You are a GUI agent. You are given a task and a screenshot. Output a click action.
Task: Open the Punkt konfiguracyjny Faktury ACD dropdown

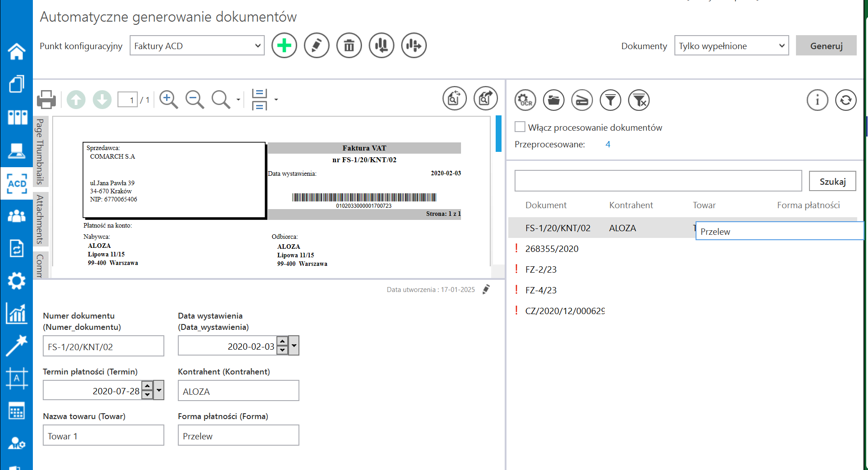(x=197, y=46)
